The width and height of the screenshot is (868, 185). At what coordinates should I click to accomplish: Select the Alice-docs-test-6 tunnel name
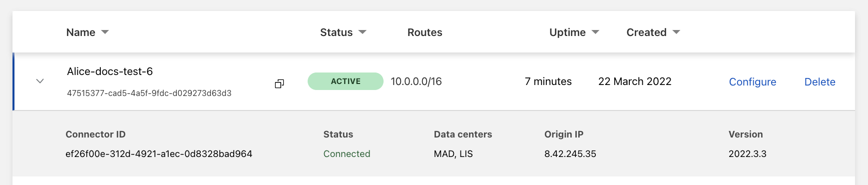(110, 71)
